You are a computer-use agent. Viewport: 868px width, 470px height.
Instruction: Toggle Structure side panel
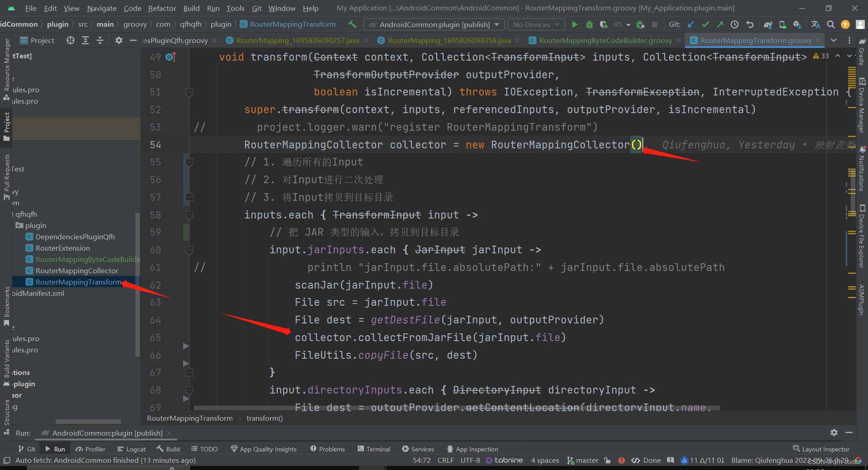(6, 417)
